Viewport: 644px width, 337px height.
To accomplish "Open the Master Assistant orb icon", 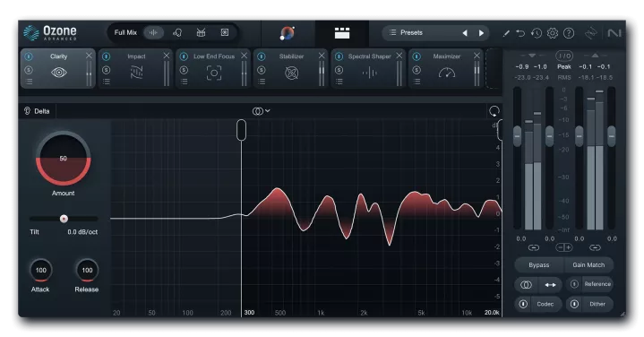I will click(x=288, y=33).
